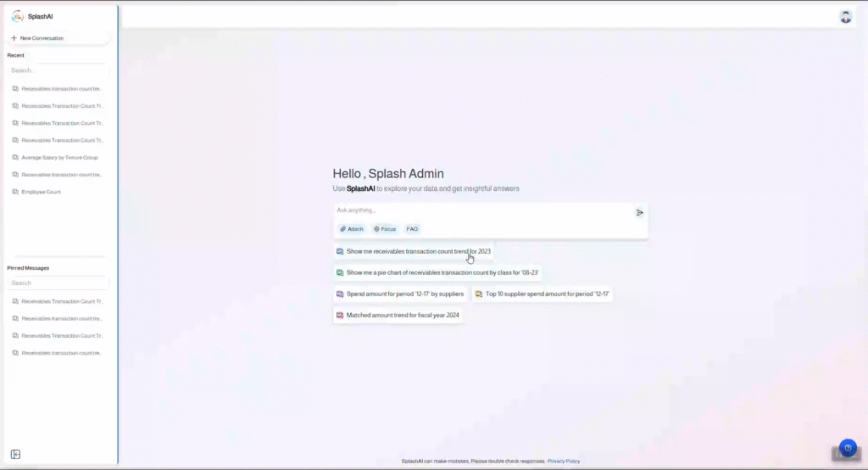Viewport: 868px width, 470px height.
Task: Open the Focus options
Action: [385, 229]
